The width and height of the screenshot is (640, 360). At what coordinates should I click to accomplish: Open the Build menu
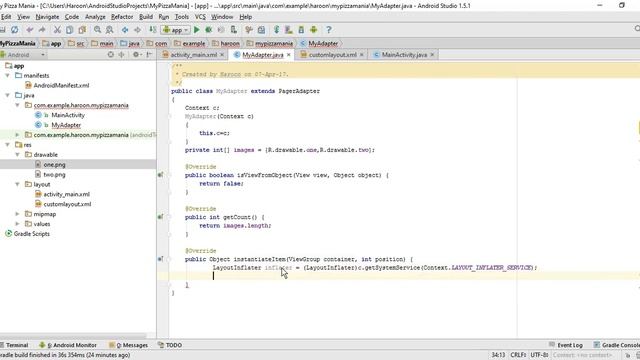(x=146, y=17)
